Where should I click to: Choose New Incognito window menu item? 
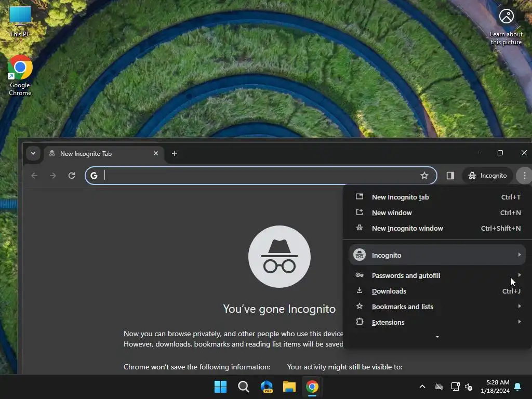click(437, 229)
